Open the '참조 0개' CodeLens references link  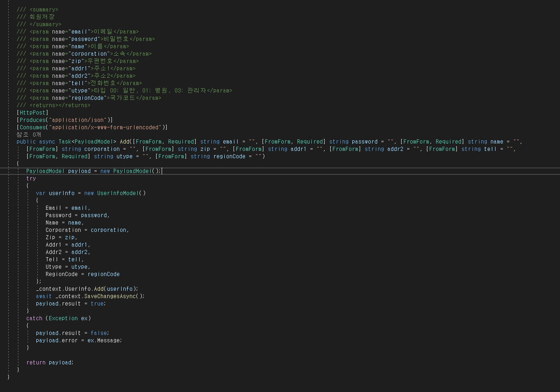(x=29, y=134)
